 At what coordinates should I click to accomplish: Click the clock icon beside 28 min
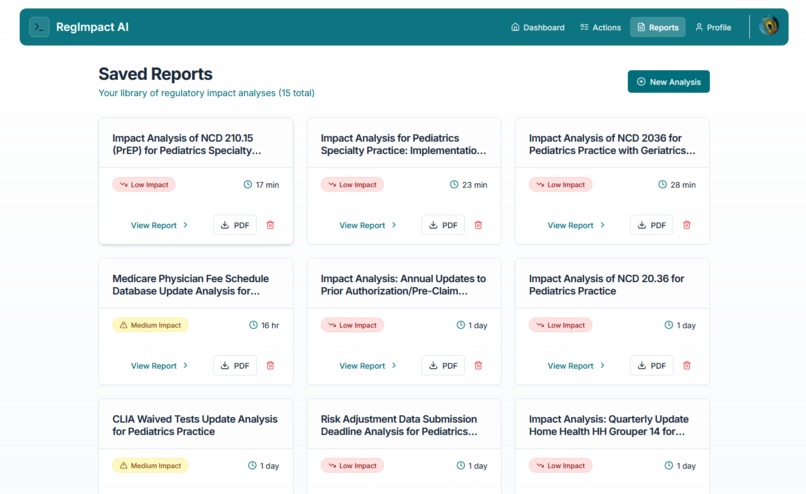click(663, 185)
